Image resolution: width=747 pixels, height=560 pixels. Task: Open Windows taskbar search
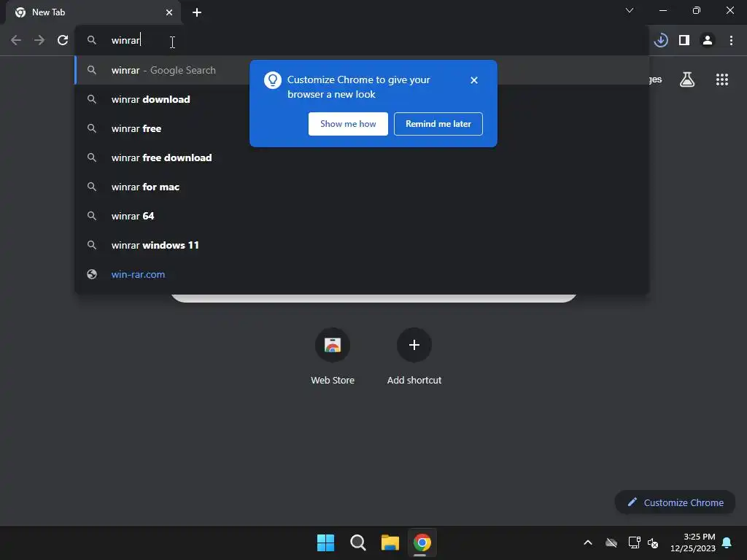coord(357,542)
